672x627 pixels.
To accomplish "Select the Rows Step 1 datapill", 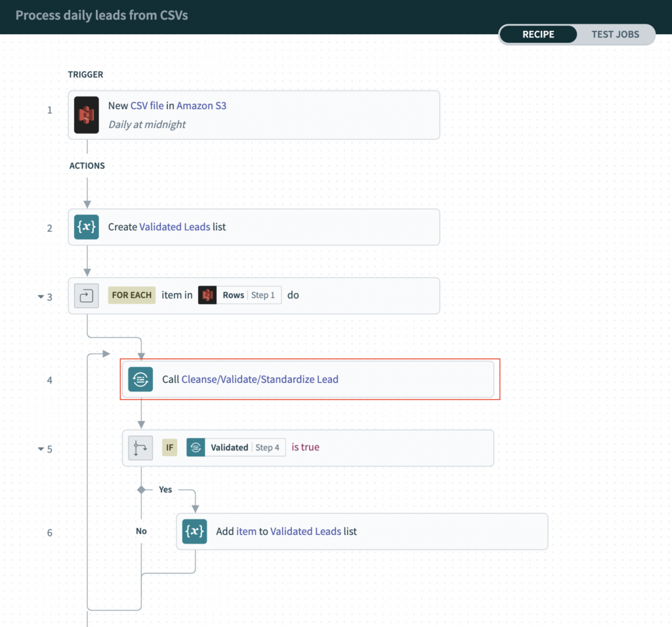I will tap(242, 295).
